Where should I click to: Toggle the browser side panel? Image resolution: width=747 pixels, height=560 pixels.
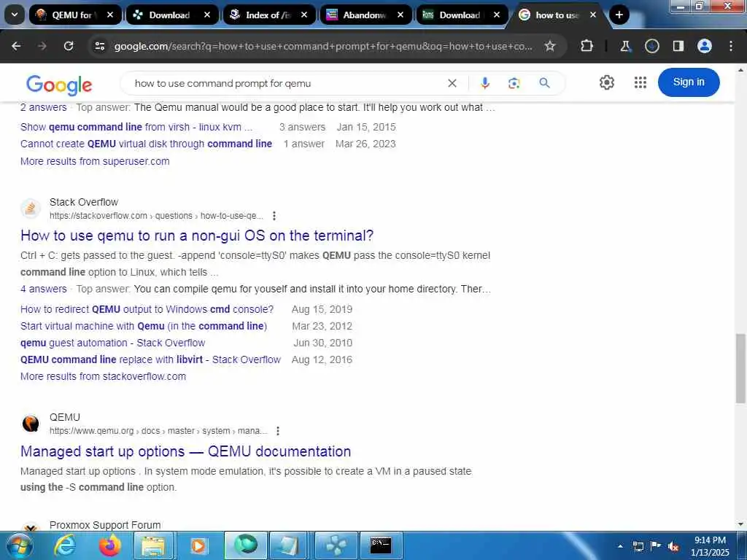(x=678, y=46)
